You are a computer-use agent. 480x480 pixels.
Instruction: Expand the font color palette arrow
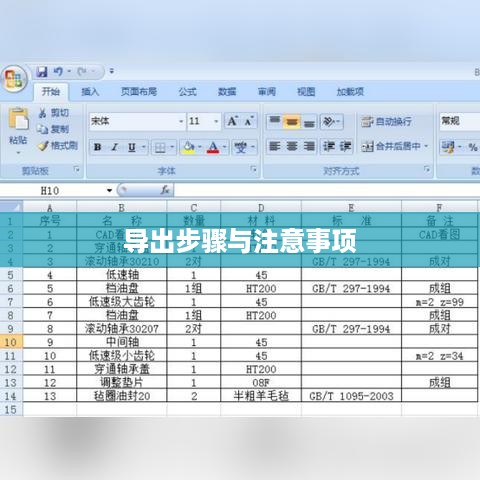pos(225,147)
